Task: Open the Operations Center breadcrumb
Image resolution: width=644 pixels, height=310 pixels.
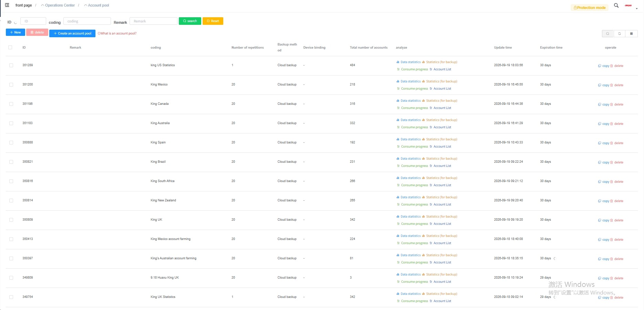Action: coord(58,5)
